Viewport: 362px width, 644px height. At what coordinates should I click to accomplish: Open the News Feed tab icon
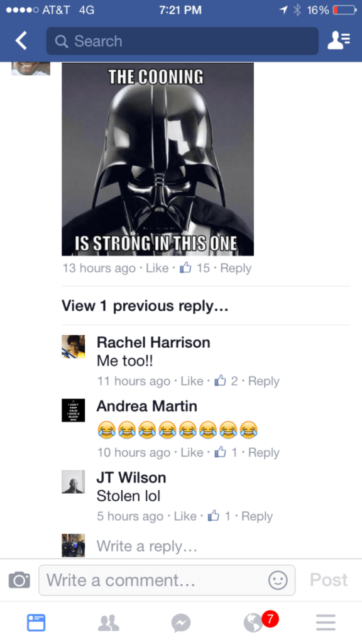point(36,623)
